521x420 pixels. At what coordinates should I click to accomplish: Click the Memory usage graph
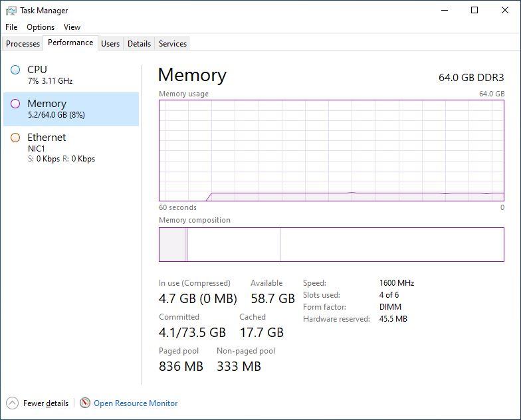pyautogui.click(x=331, y=150)
